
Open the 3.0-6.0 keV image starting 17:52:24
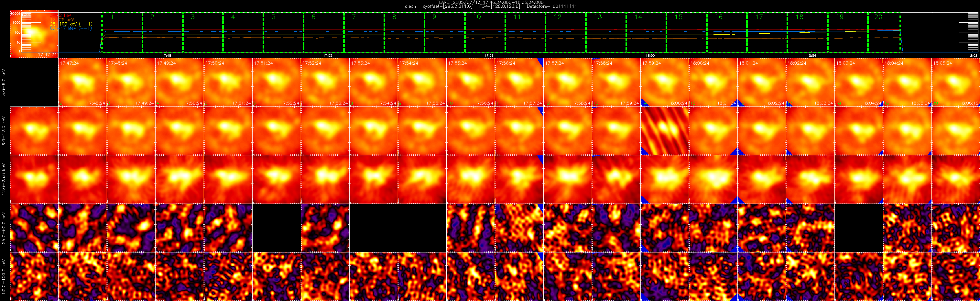click(x=325, y=82)
